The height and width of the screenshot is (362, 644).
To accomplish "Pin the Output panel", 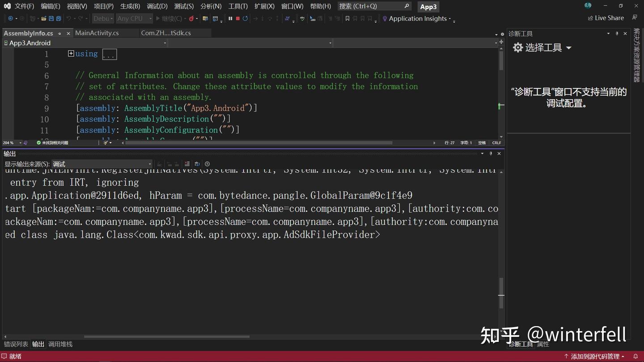I will point(491,153).
